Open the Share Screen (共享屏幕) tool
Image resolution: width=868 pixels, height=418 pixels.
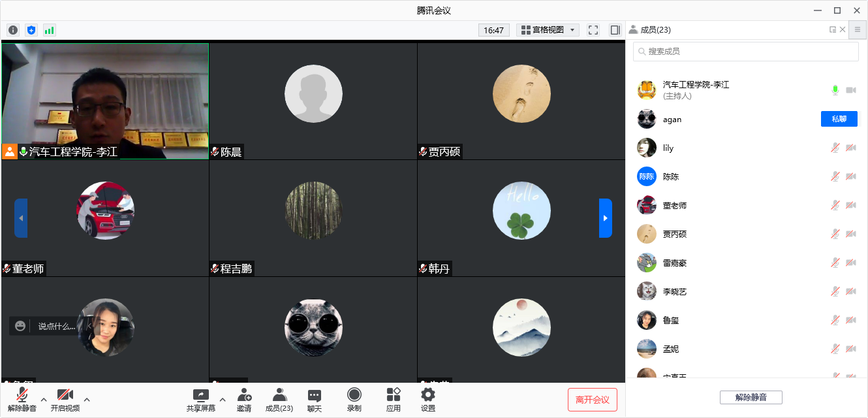[x=201, y=400]
